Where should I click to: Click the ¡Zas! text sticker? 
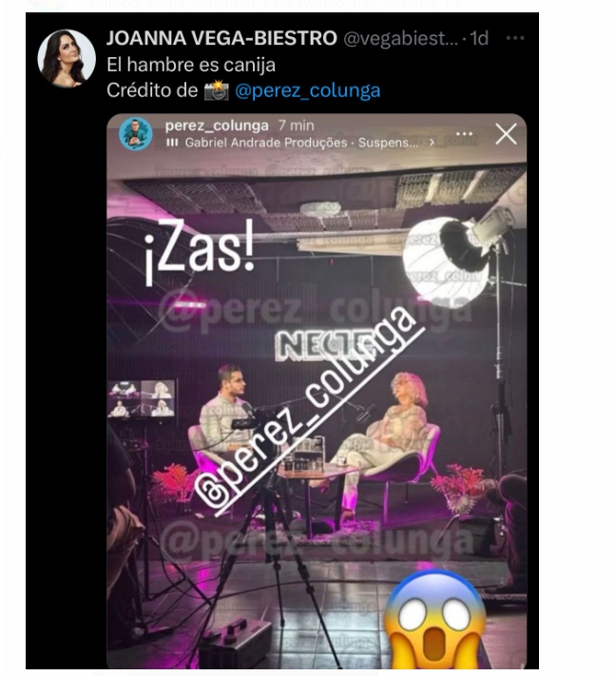pyautogui.click(x=200, y=252)
